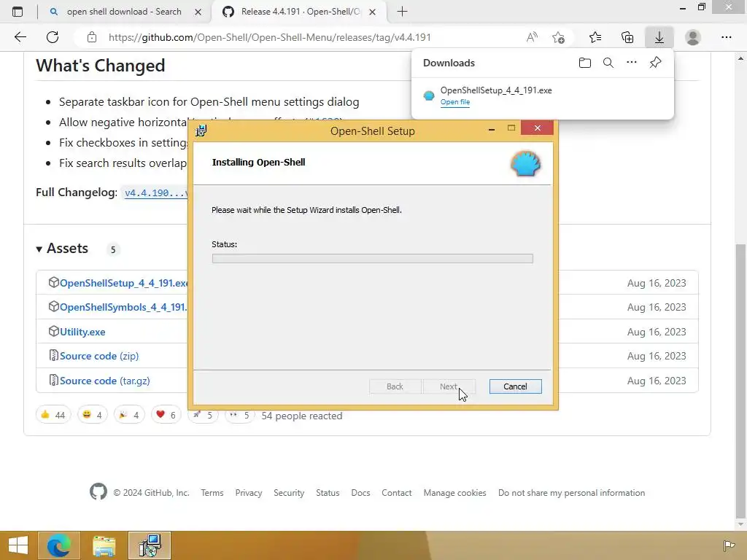Viewport: 747px width, 560px height.
Task: Open the Status footer link
Action: click(328, 493)
